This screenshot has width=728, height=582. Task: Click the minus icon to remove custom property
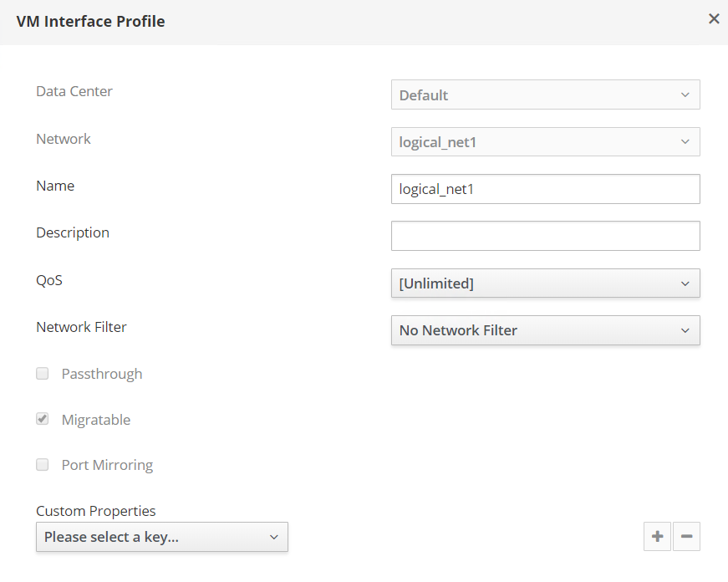(x=686, y=537)
